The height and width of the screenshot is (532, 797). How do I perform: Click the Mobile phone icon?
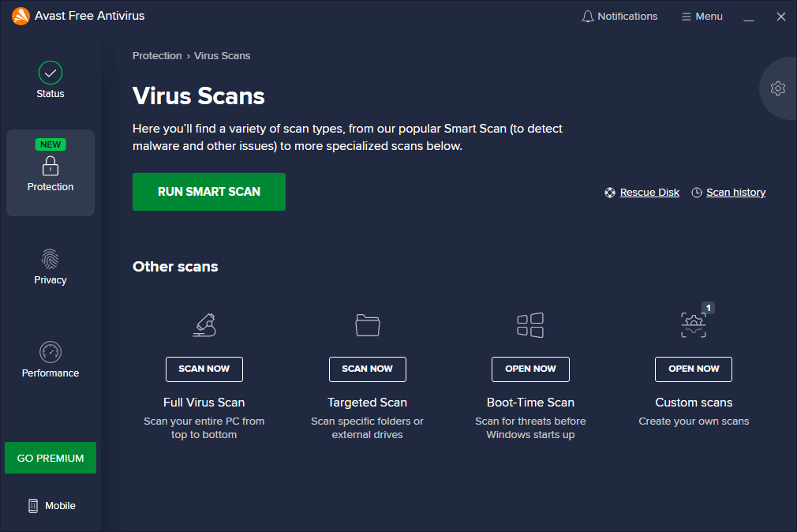coord(32,505)
